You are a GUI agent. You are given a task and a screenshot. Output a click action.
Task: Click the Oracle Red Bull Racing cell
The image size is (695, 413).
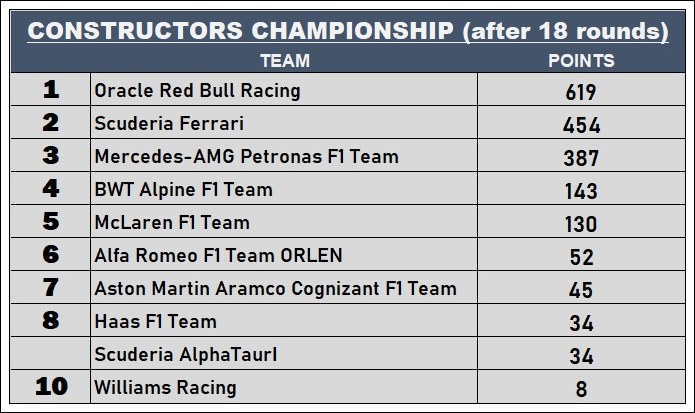(284, 90)
